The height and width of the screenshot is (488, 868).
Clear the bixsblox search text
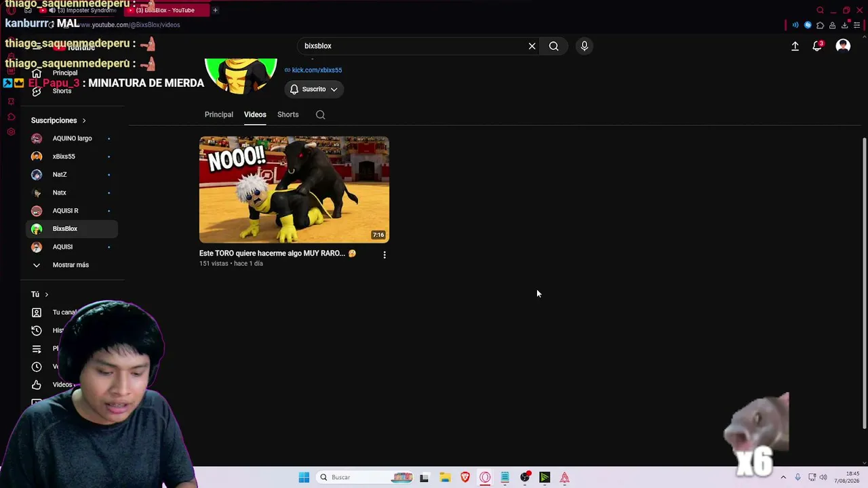click(532, 46)
